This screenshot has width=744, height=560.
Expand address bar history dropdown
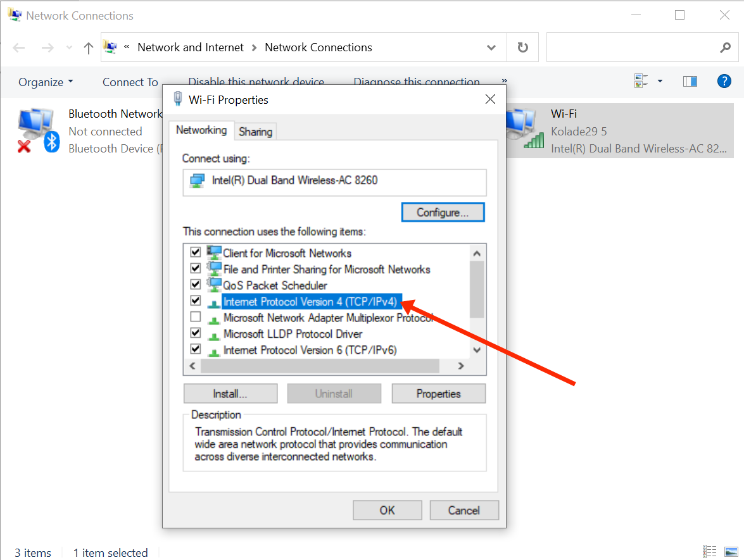(x=491, y=47)
